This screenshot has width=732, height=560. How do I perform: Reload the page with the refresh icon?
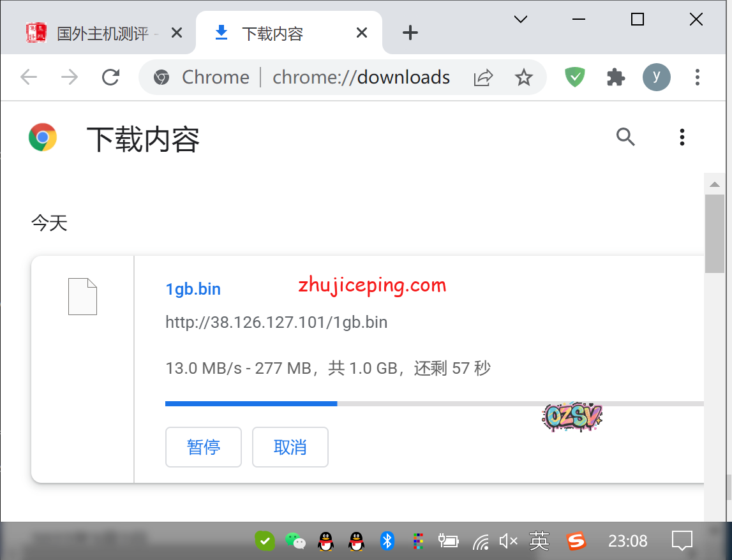pos(111,77)
